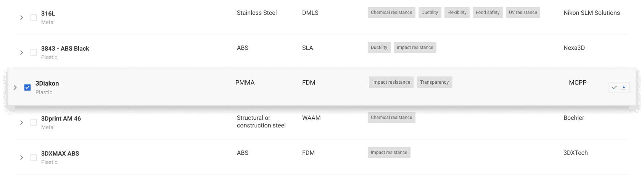This screenshot has width=644, height=175.
Task: Tick the 3843 - ABS Black checkbox
Action: pos(34,52)
